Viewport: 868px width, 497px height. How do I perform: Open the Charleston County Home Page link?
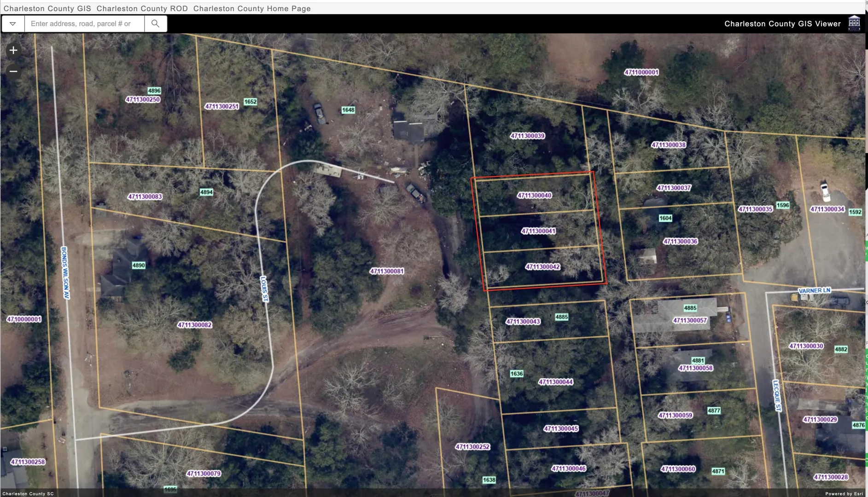tap(252, 8)
